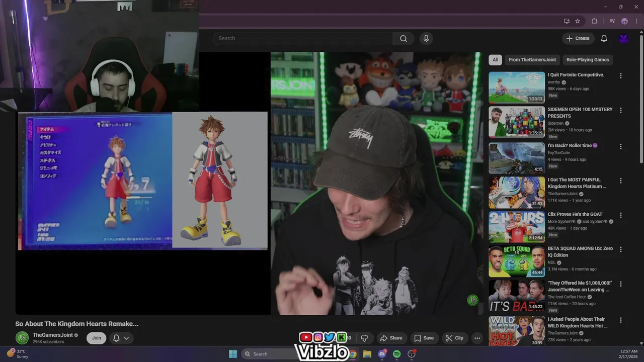Open I Quit Fortnite Competitive thumbnail
This screenshot has width=644, height=362.
pyautogui.click(x=517, y=87)
